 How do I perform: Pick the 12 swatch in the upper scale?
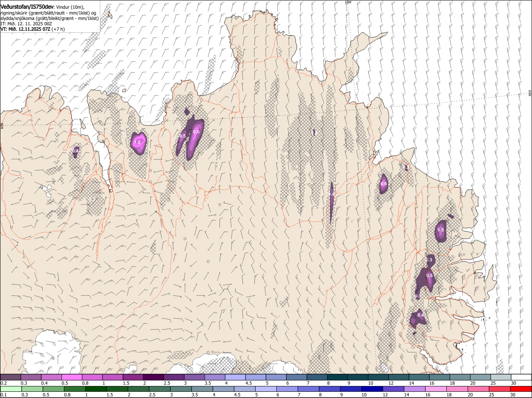pos(399,377)
